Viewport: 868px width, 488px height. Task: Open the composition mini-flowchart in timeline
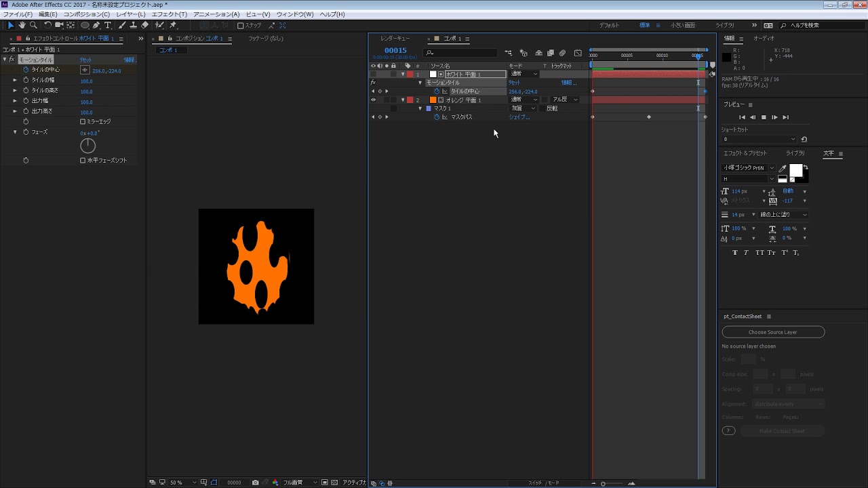point(508,53)
